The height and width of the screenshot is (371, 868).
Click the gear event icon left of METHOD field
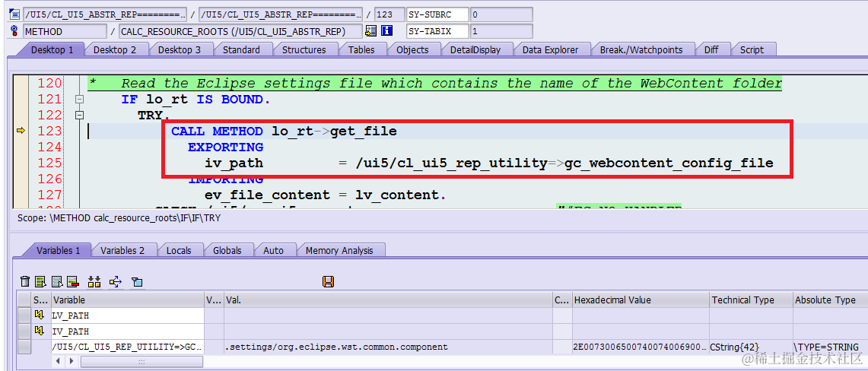point(14,31)
